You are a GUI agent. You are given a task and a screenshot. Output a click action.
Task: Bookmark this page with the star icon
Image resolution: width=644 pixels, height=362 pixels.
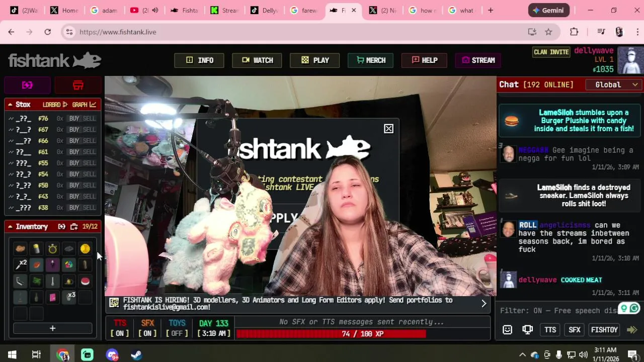click(x=548, y=32)
